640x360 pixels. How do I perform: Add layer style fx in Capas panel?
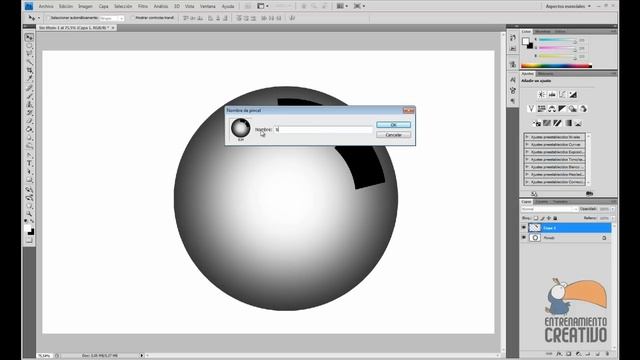[x=559, y=354]
